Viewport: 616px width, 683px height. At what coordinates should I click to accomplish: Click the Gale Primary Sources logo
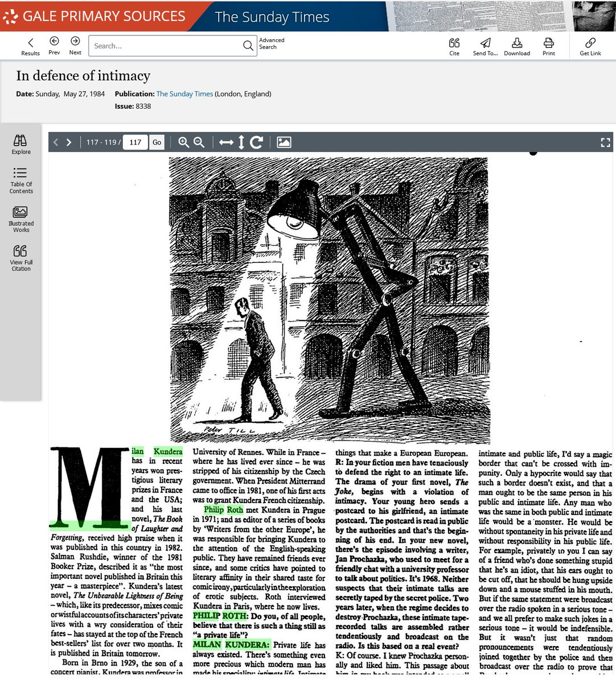95,16
